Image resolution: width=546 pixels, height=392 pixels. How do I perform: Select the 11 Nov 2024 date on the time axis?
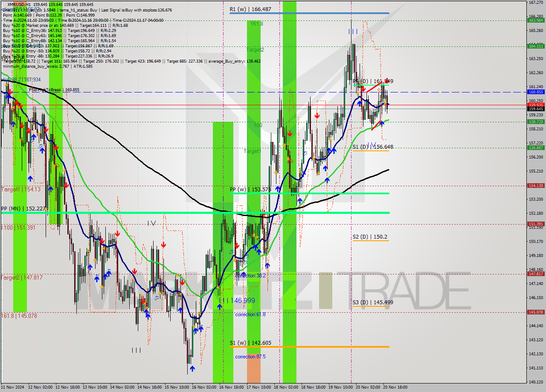coord(12,387)
